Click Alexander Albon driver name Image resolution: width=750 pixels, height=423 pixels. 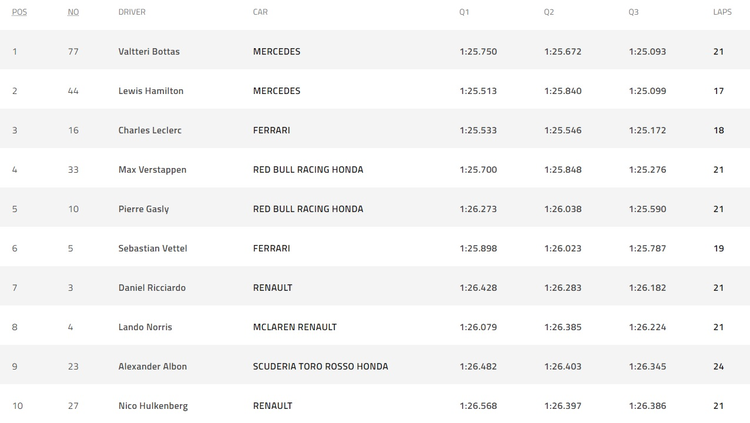(153, 367)
